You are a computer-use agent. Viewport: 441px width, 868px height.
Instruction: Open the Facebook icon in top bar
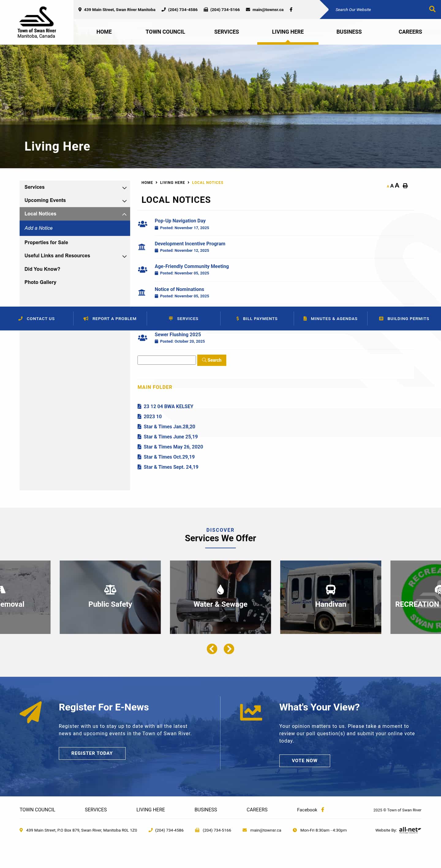[x=291, y=9]
